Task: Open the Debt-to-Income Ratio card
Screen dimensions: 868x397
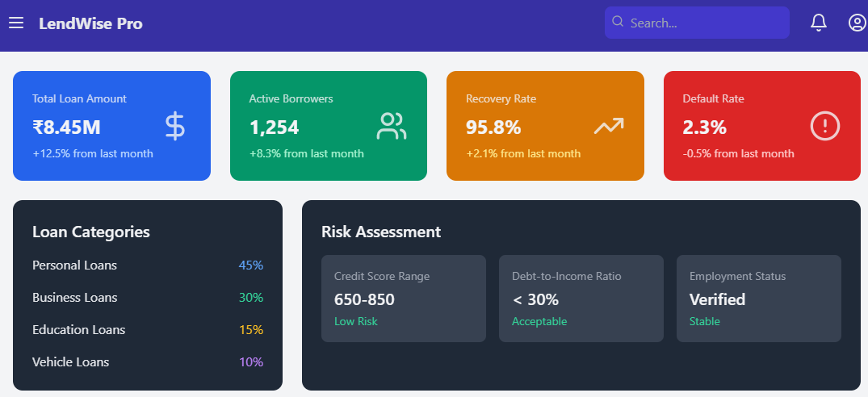Action: point(581,299)
